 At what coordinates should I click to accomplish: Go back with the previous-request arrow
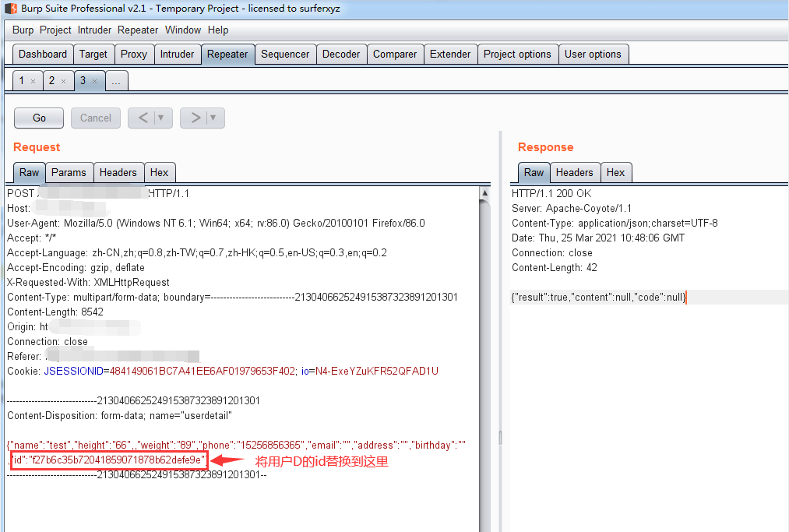point(143,118)
